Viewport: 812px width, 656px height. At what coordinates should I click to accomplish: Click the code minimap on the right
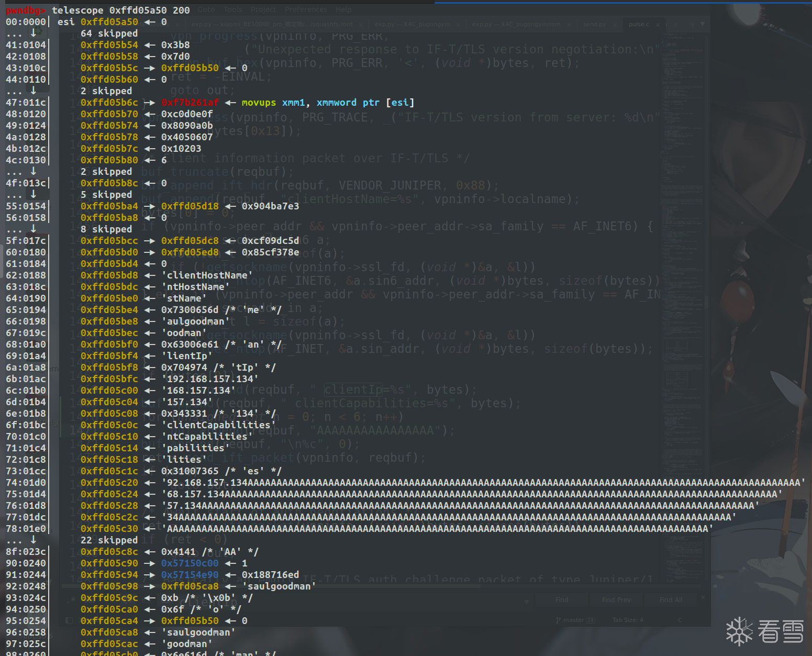(683, 157)
